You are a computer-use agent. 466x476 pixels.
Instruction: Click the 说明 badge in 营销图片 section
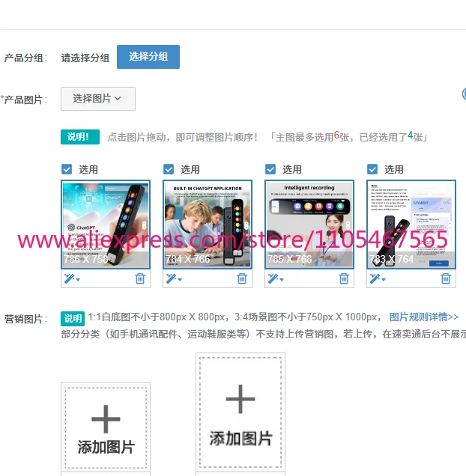[x=73, y=318]
